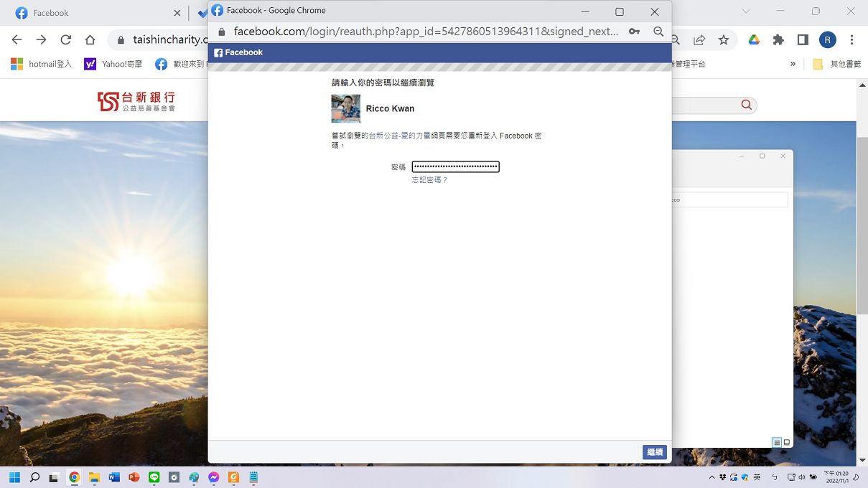Switch to large icons view in background window
Viewport: 868px width, 488px height.
pos(787,442)
